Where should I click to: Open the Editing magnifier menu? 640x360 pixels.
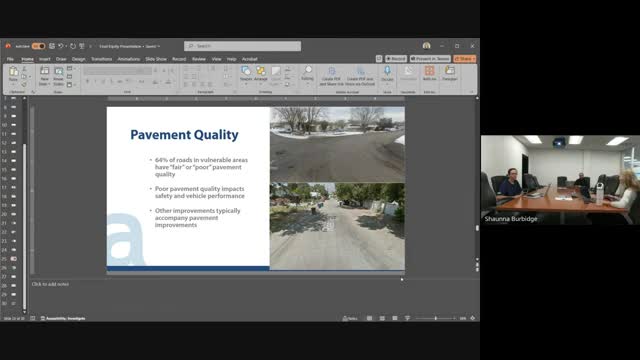pos(307,75)
